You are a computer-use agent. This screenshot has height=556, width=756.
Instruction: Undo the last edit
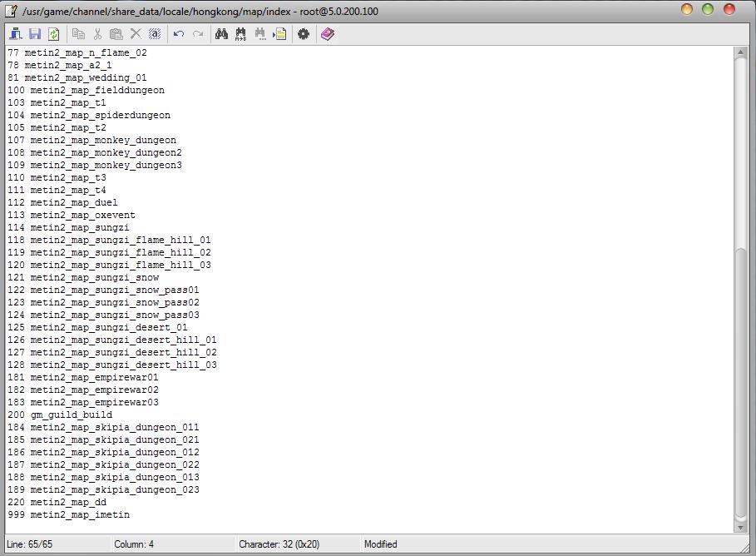pos(179,34)
